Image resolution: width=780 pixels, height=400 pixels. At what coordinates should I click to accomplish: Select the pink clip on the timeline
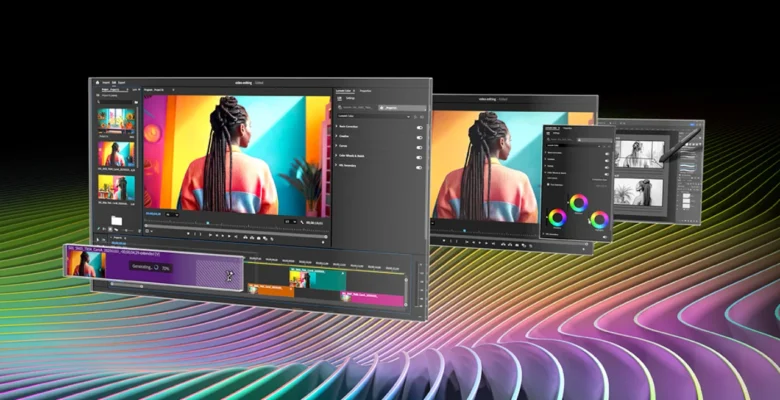click(x=372, y=300)
